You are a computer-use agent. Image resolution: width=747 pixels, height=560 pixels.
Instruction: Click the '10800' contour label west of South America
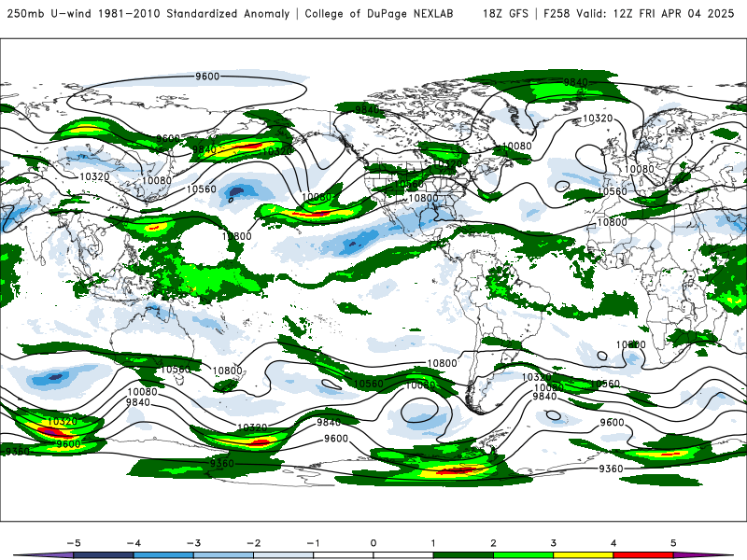tap(442, 363)
